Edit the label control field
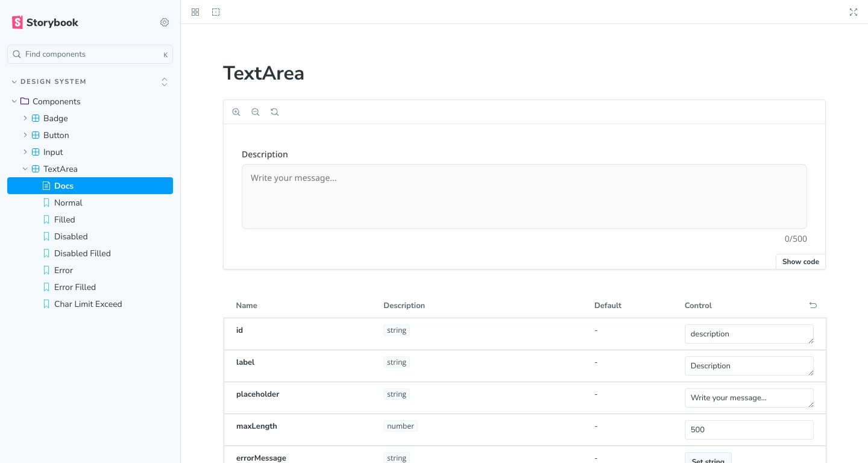The height and width of the screenshot is (463, 868). point(749,366)
